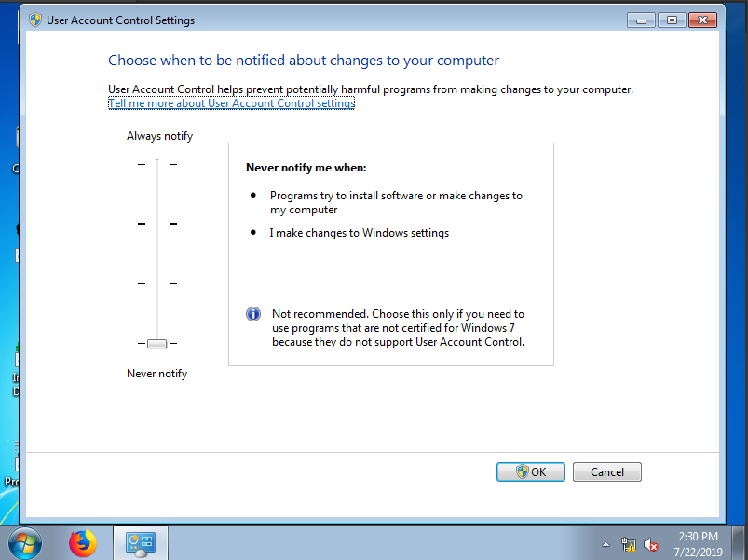The image size is (748, 560).
Task: Cancel the User Account Control changes
Action: pyautogui.click(x=606, y=471)
